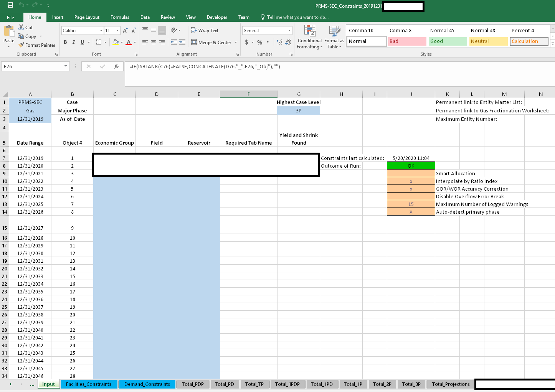Open the Formulas ribbon tab
Viewport: 555px width, 392px height.
pos(120,17)
